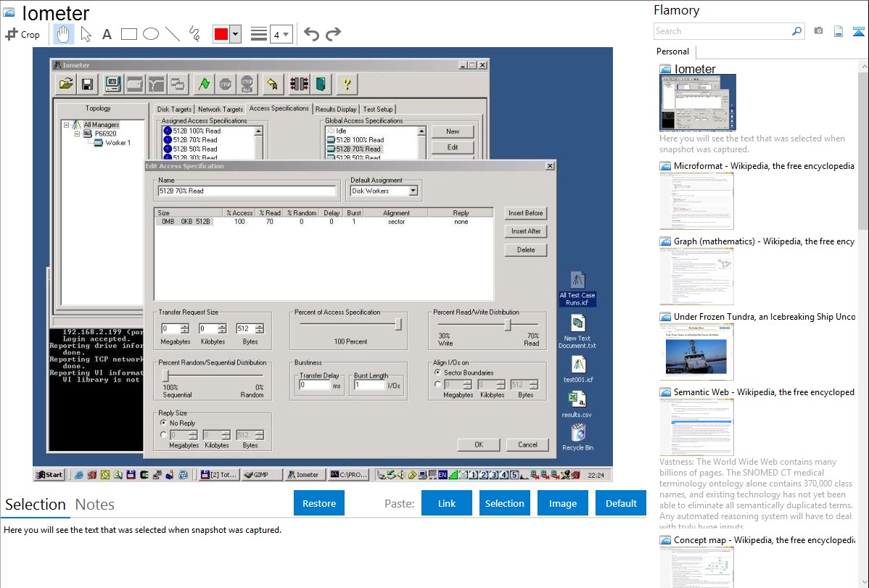Select the ellipse drawing tool
The height and width of the screenshot is (588, 869).
pyautogui.click(x=151, y=34)
